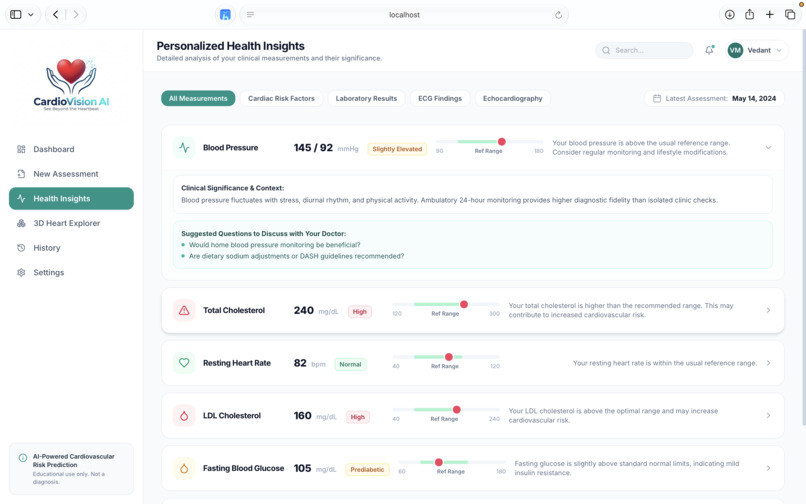Open notifications bell icon

[x=709, y=50]
